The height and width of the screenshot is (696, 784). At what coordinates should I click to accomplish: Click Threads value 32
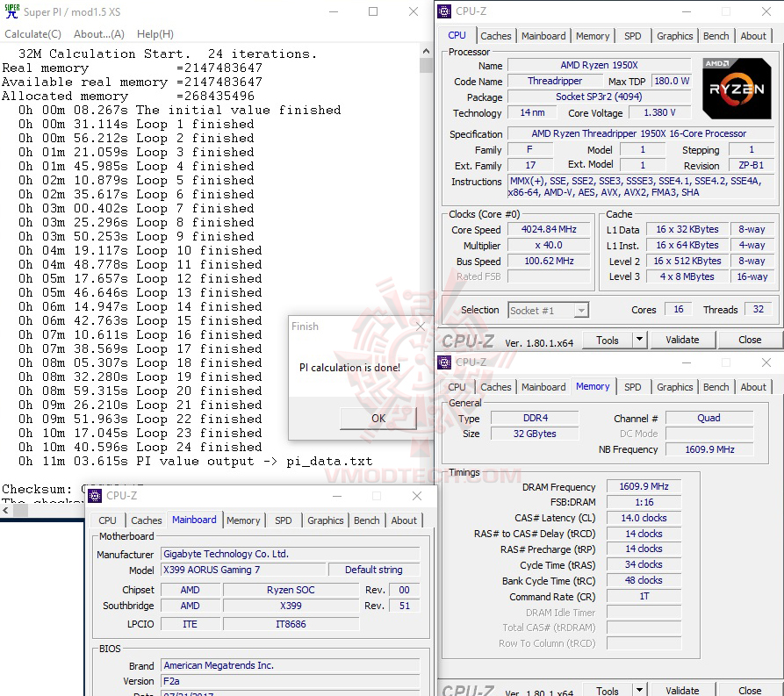758,310
